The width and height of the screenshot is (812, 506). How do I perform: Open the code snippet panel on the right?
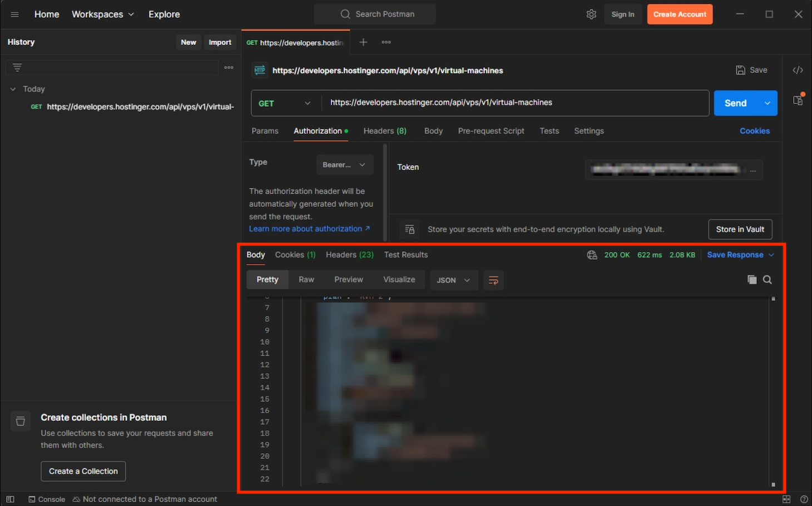(798, 70)
